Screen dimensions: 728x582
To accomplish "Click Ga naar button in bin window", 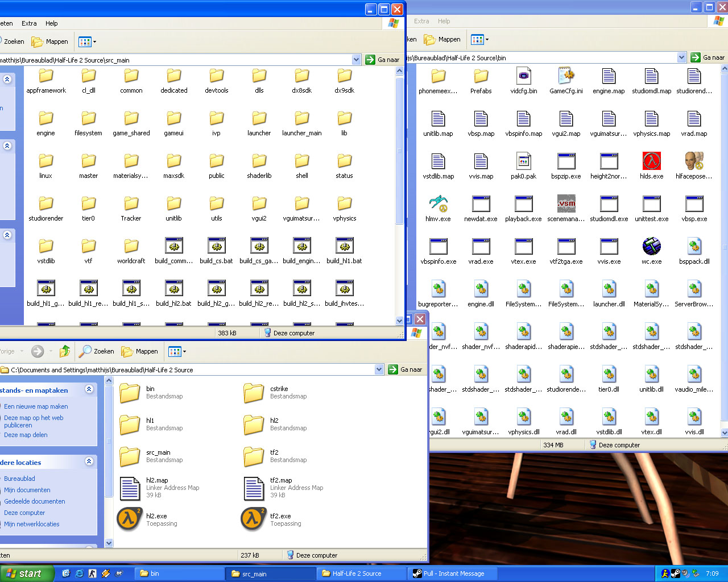I will coord(708,57).
